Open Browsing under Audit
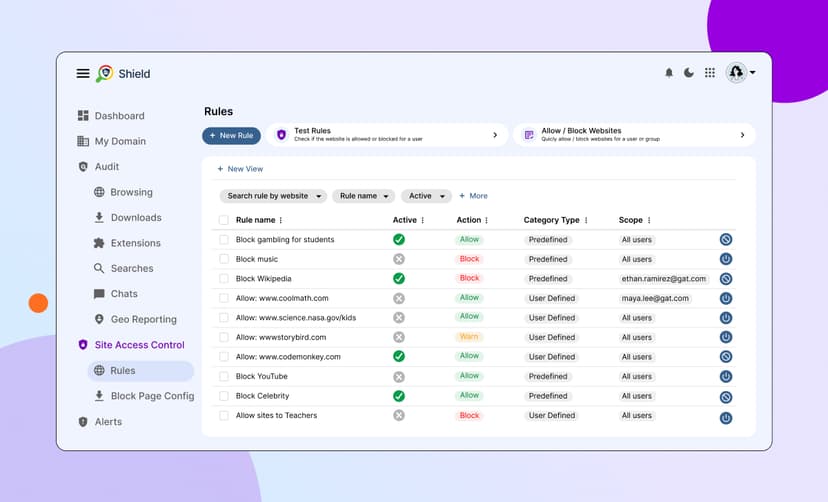The width and height of the screenshot is (828, 502). point(123,192)
